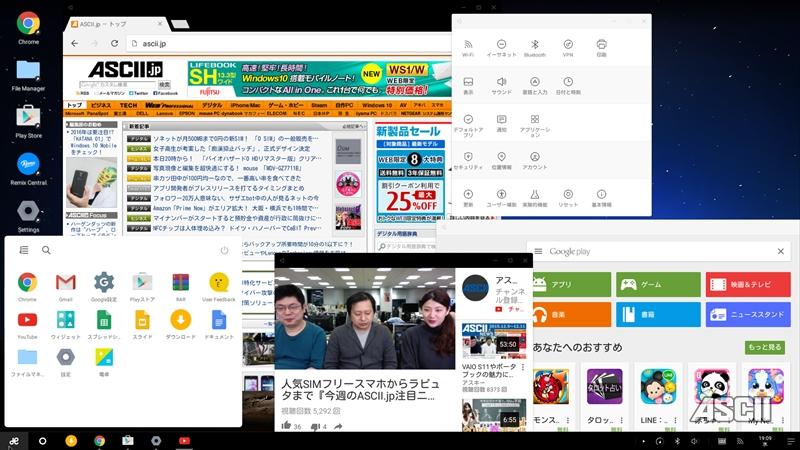Viewport: 800px width, 450px height.
Task: Open options menu for VAIO S11 video
Action: pos(523,367)
